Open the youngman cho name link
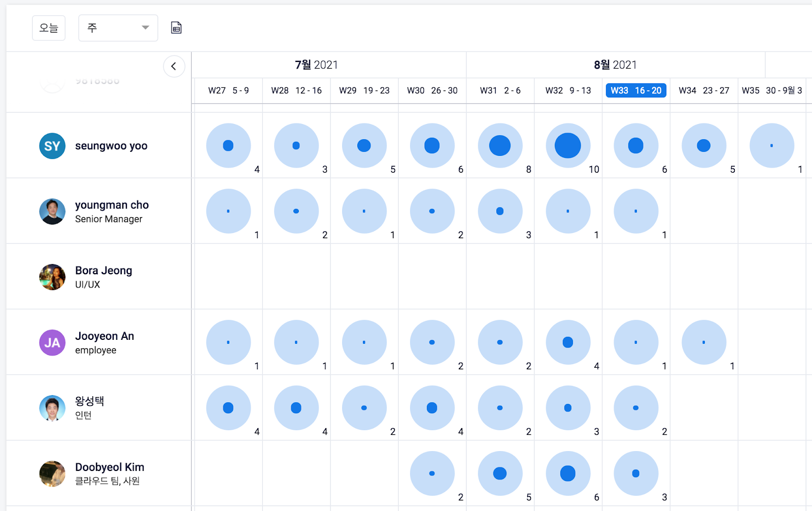 pyautogui.click(x=112, y=205)
